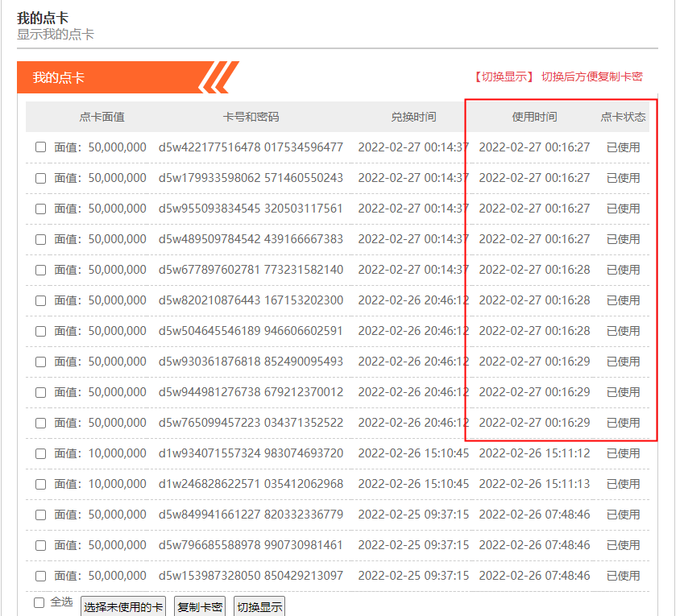Click the 选择未使用的卡 button
Image resolution: width=680 pixels, height=616 pixels.
(x=123, y=607)
